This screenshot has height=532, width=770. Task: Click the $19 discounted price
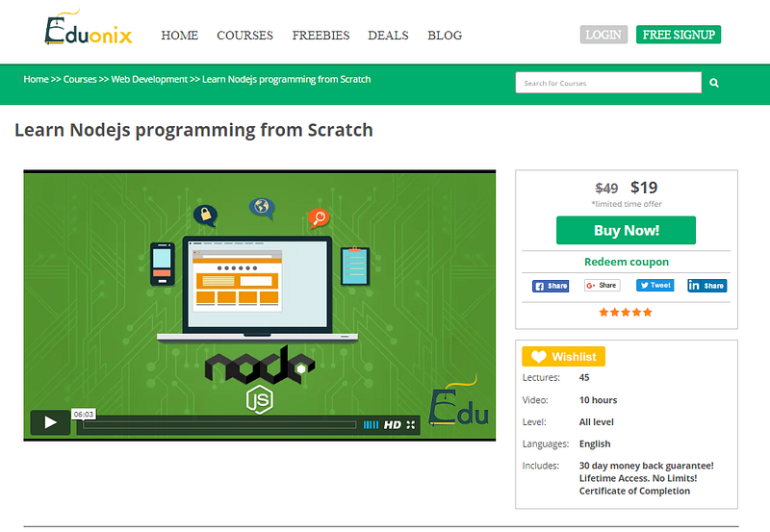coord(644,188)
